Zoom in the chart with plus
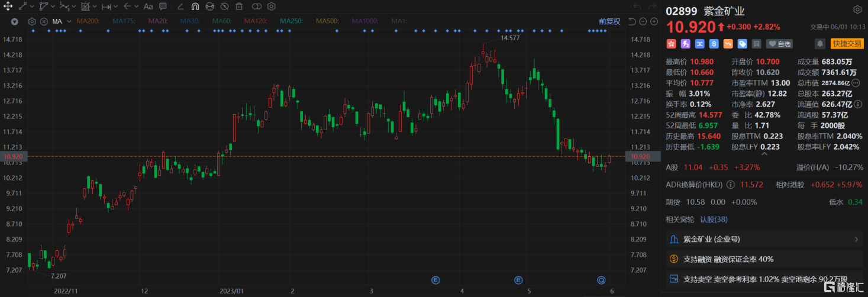868x297 pixels. point(654,21)
